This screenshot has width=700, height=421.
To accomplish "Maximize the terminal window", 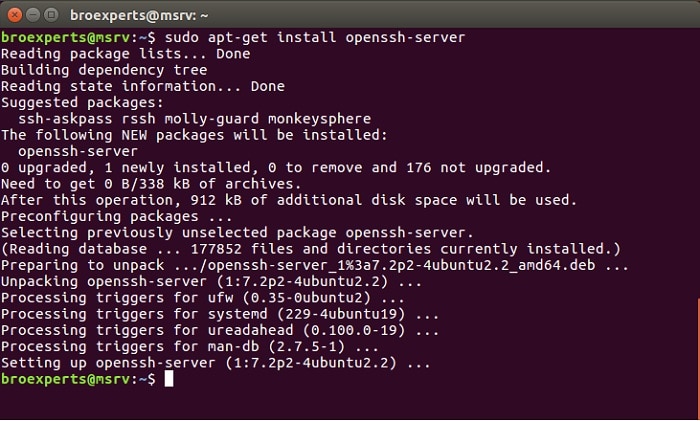I will pyautogui.click(x=51, y=14).
